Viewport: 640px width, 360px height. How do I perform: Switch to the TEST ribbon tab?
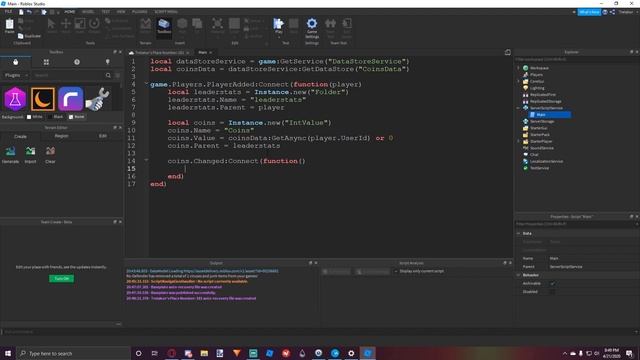pyautogui.click(x=106, y=12)
